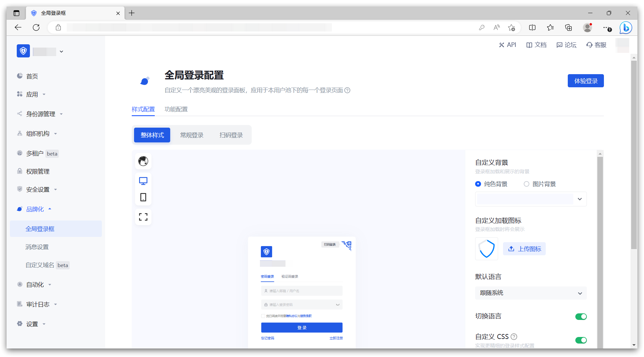Open 消息设置 in the sidebar
644x357 pixels.
[x=37, y=247]
